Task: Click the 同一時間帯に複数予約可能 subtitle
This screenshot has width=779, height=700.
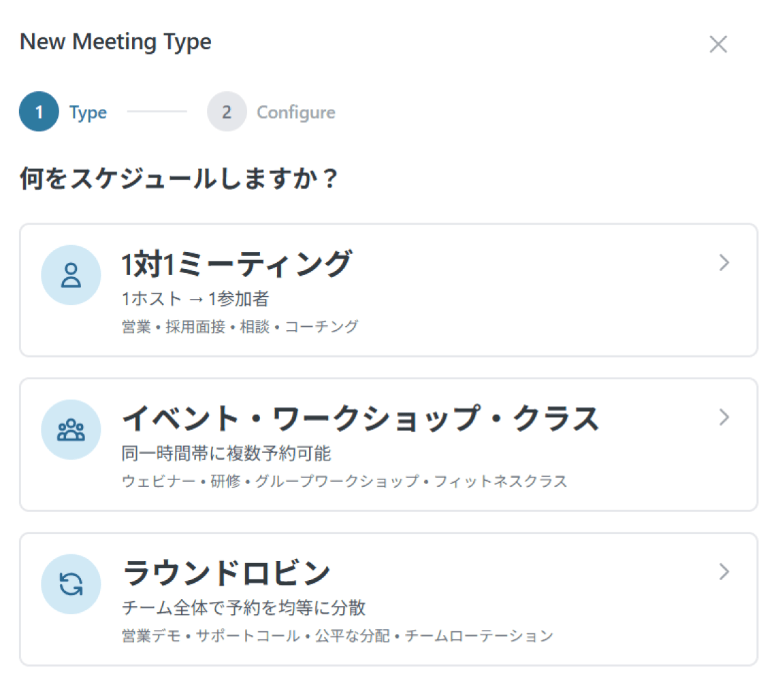Action: coord(226,454)
